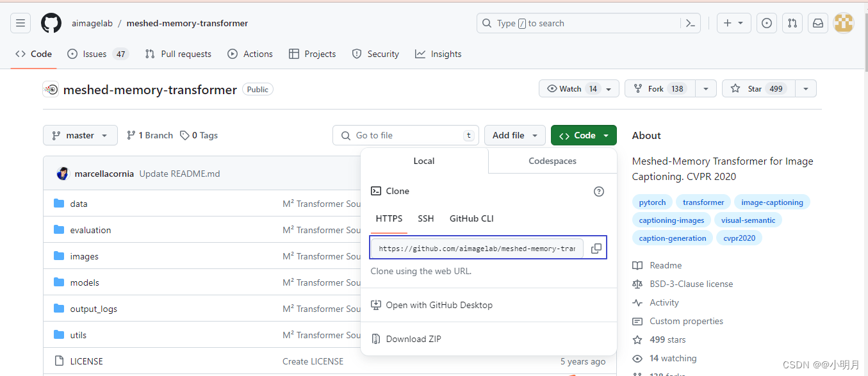The width and height of the screenshot is (868, 376).
Task: Go to GitHub home via Octocat logo
Action: pyautogui.click(x=51, y=24)
